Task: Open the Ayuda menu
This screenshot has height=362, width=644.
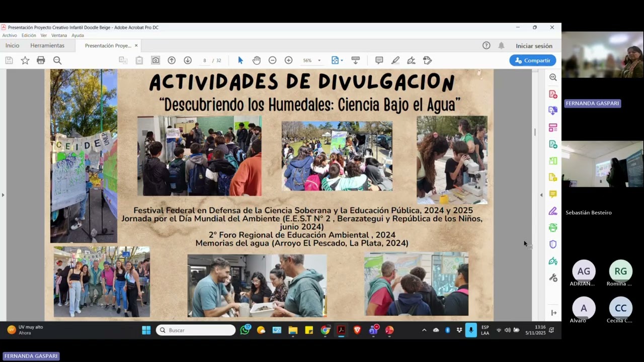Action: click(77, 35)
